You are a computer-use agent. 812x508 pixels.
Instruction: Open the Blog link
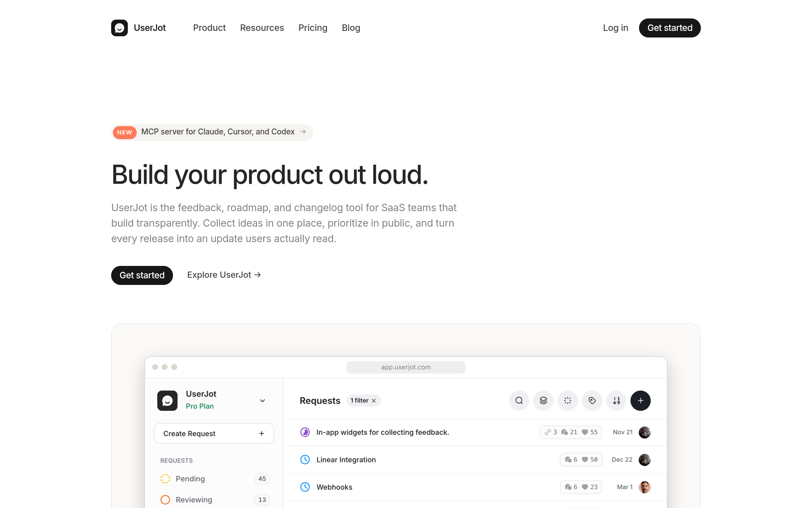point(351,28)
